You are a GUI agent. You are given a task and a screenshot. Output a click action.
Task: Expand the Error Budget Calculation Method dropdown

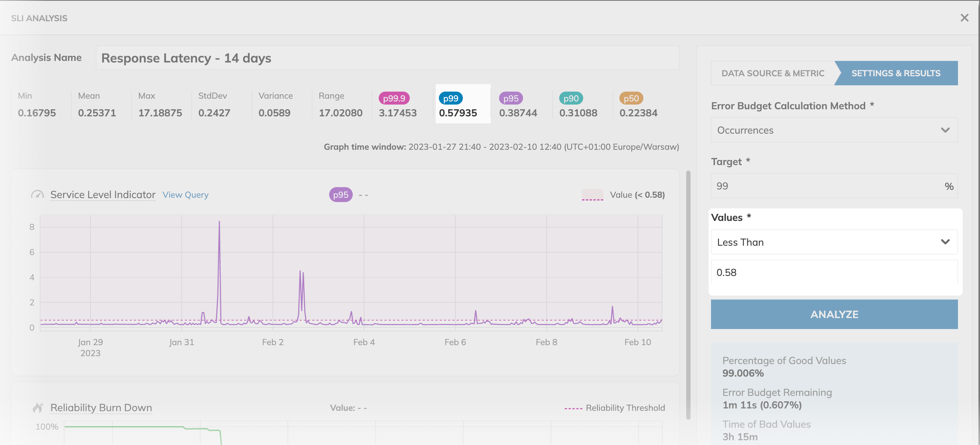[834, 130]
